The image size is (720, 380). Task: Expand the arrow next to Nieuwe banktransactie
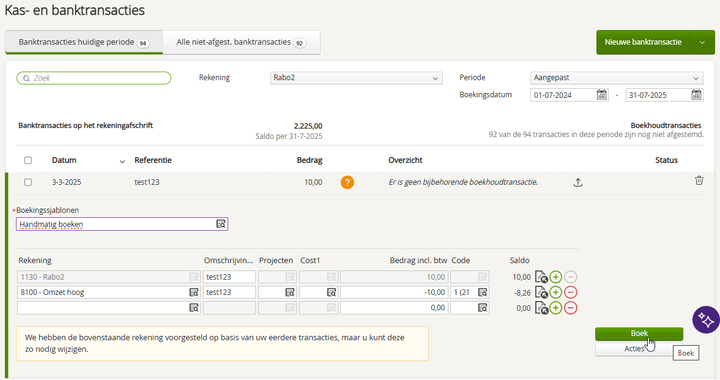[702, 42]
